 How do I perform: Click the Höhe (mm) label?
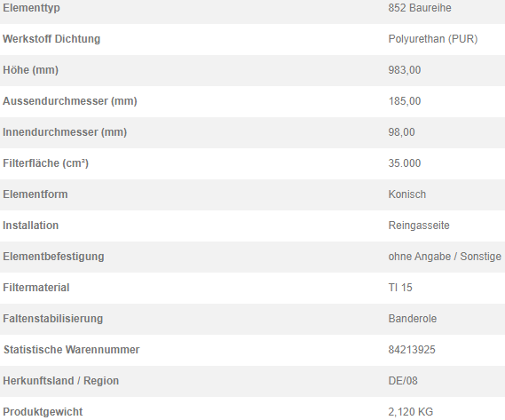(30, 70)
